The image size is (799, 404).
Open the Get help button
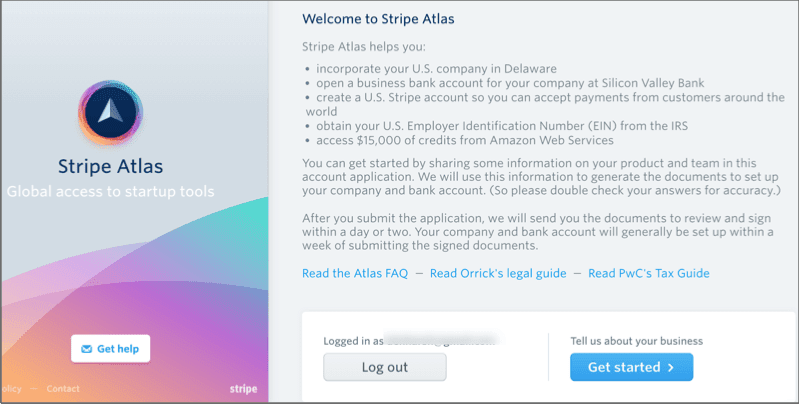(111, 348)
